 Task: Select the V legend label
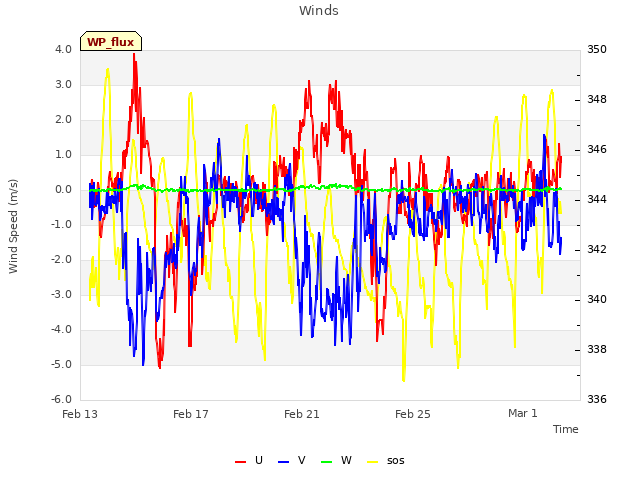click(x=302, y=460)
